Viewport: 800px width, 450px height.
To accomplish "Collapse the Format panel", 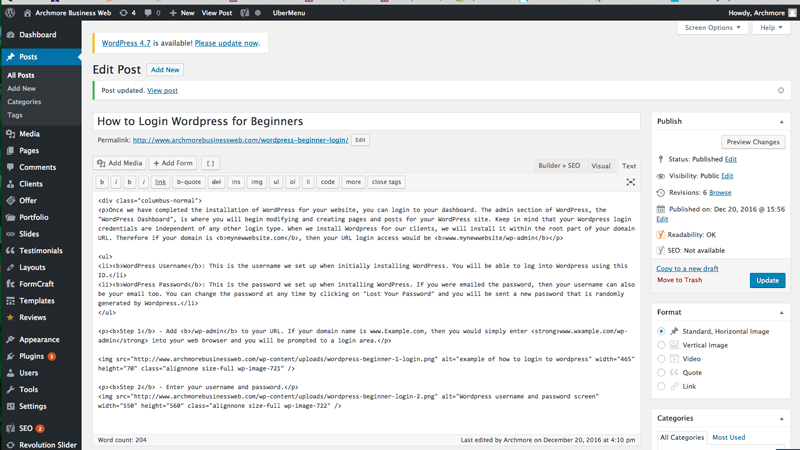I will 781,312.
